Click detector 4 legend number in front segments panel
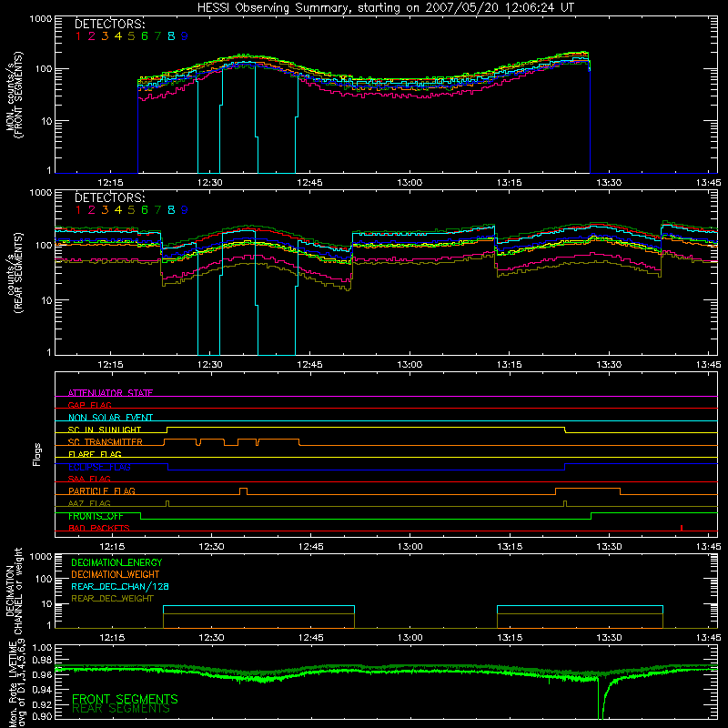Viewport: 728px width, 728px height. point(118,36)
